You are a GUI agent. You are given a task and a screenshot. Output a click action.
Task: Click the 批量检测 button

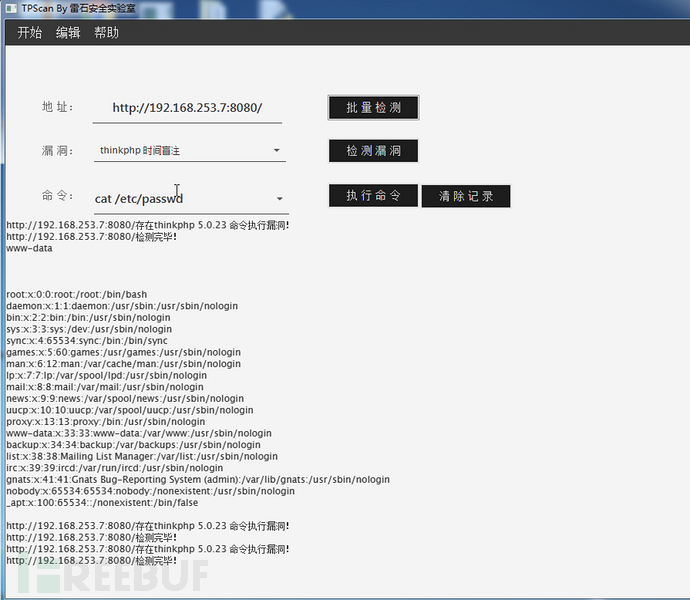pyautogui.click(x=373, y=107)
